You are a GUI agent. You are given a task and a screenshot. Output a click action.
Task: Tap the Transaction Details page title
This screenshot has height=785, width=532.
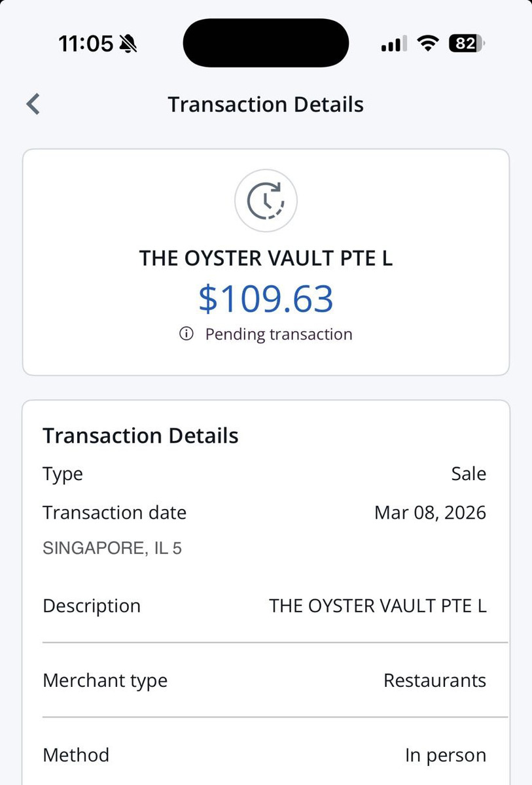pyautogui.click(x=266, y=105)
